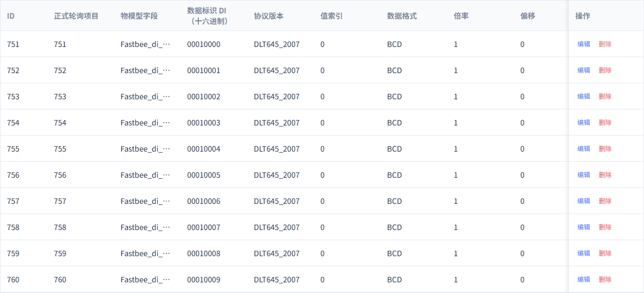
Task: Click 删除 for row 755
Action: point(605,149)
